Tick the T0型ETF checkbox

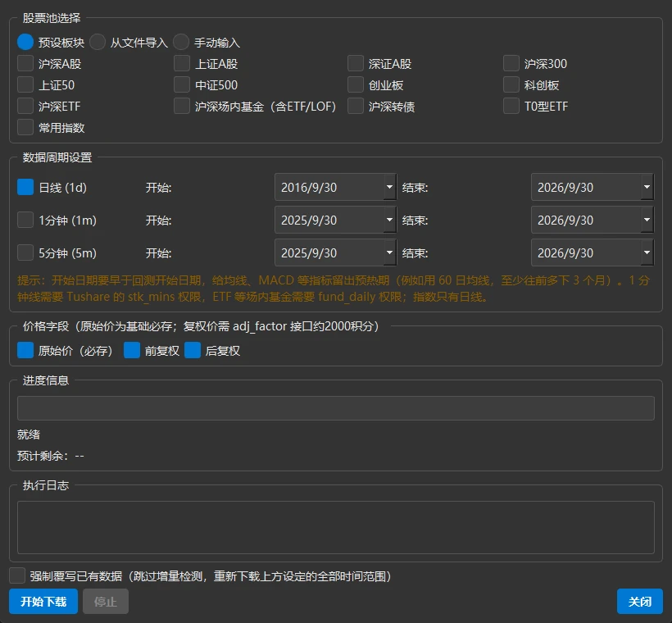click(x=511, y=106)
